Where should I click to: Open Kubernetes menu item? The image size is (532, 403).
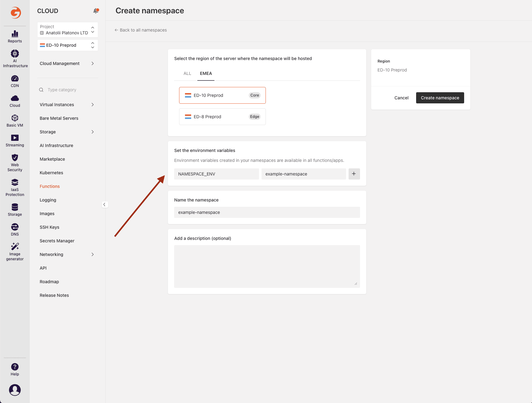(x=51, y=173)
